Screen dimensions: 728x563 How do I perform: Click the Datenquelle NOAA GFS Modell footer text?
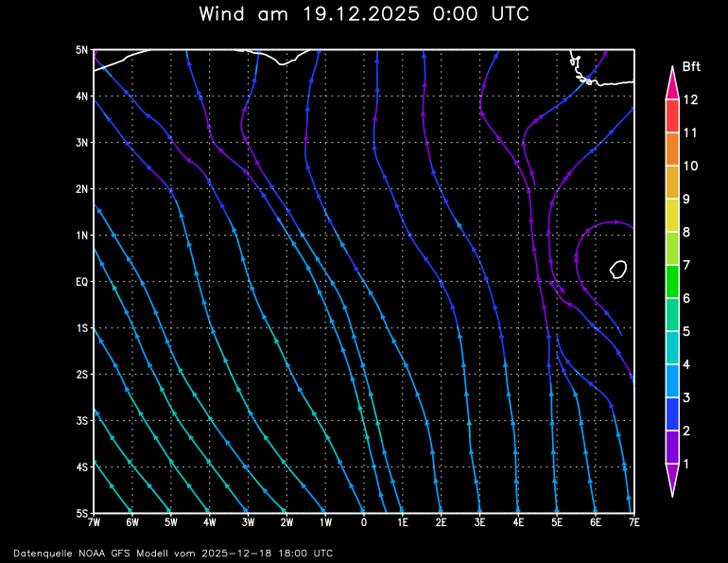[172, 553]
